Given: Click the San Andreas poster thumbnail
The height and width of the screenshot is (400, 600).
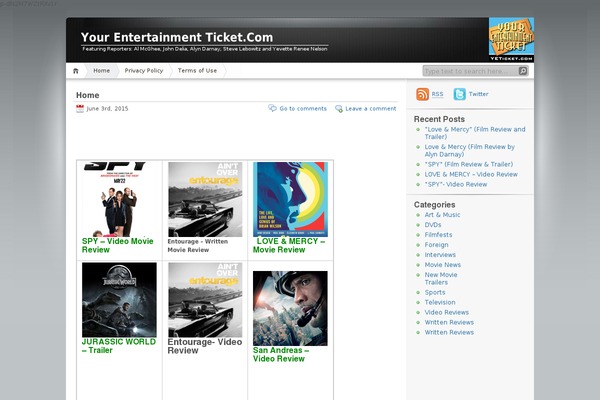Looking at the screenshot, I should pos(290,308).
